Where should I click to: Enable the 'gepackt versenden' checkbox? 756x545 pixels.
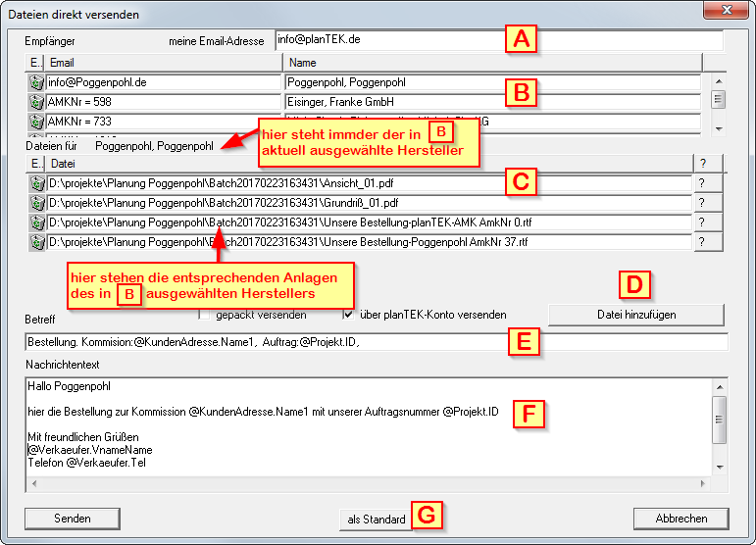pos(204,315)
